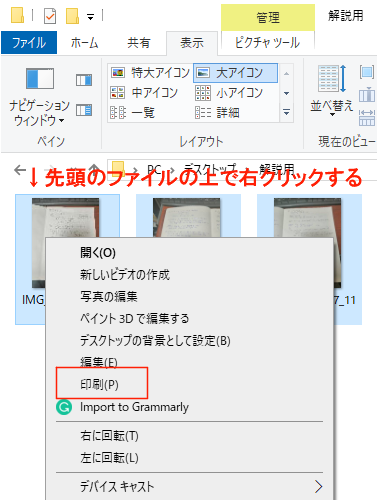Image resolution: width=377 pixels, height=500 pixels.
Task: Choose Import to Grammarly entry
Action: (x=189, y=407)
